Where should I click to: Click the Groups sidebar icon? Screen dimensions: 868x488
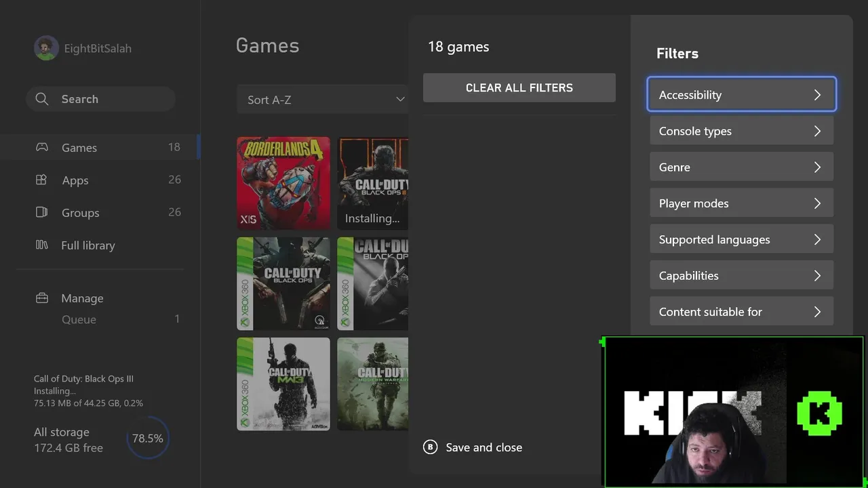coord(41,212)
